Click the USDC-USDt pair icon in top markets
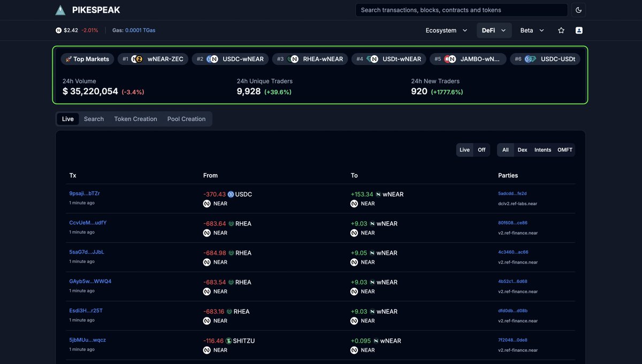The width and height of the screenshot is (642, 364). coord(530,59)
